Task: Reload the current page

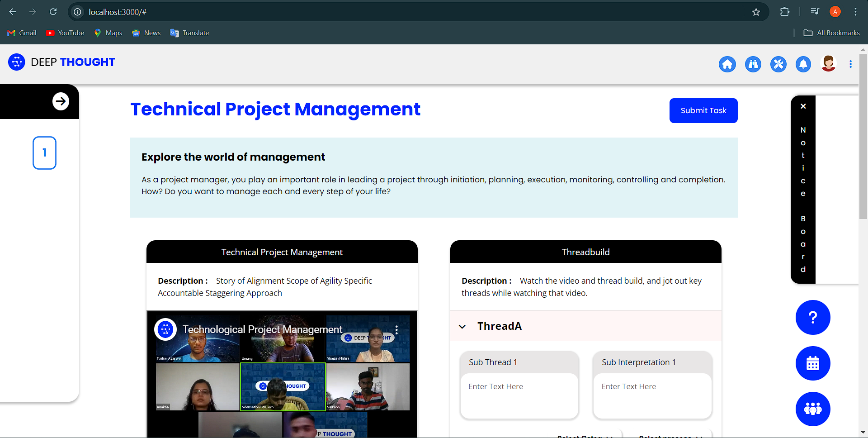Action: [x=53, y=12]
